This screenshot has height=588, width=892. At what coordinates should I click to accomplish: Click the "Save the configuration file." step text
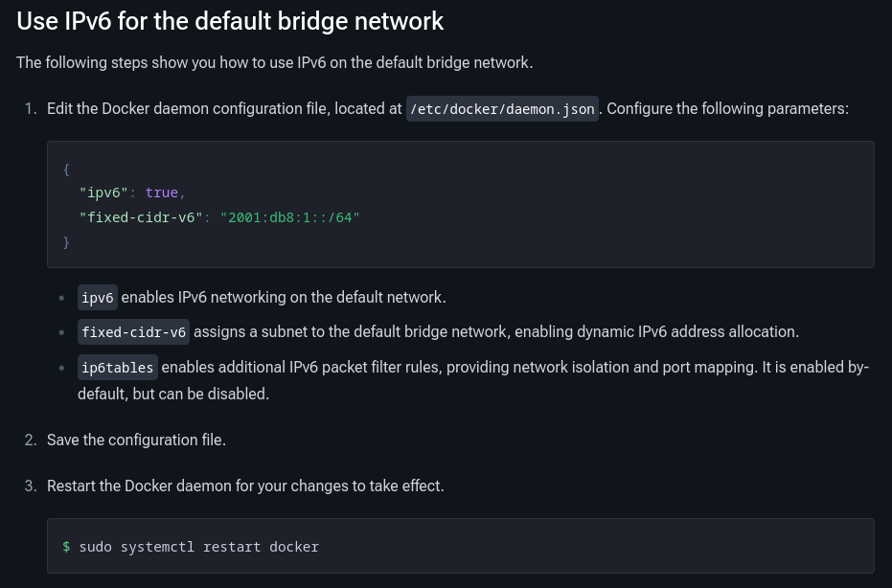click(x=136, y=441)
